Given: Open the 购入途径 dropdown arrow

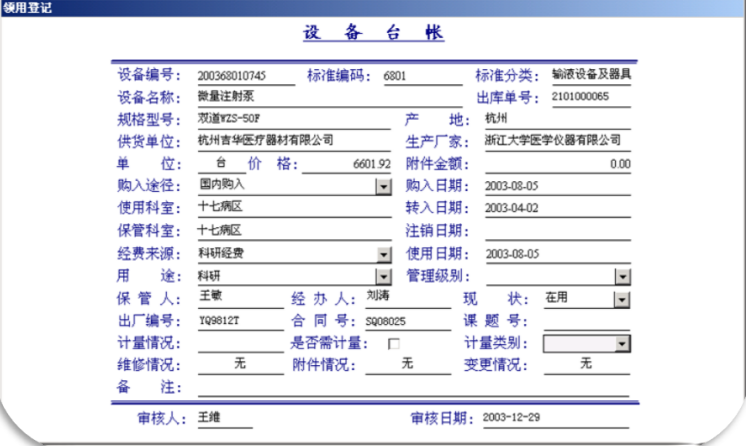Looking at the screenshot, I should coord(383,187).
